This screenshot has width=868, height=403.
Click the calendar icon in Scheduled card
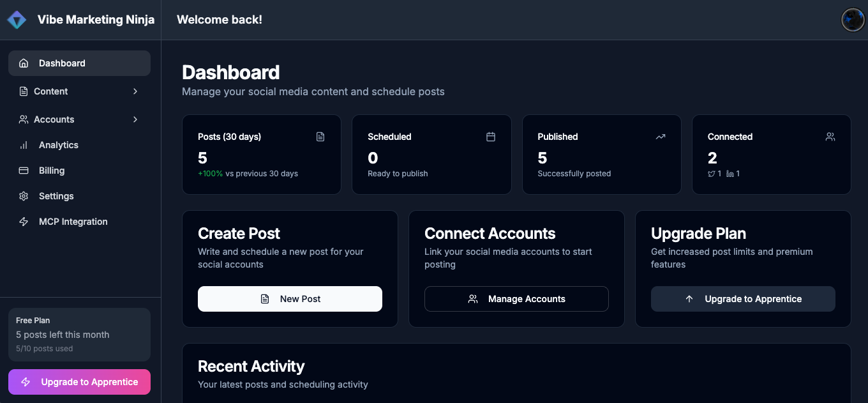[491, 137]
